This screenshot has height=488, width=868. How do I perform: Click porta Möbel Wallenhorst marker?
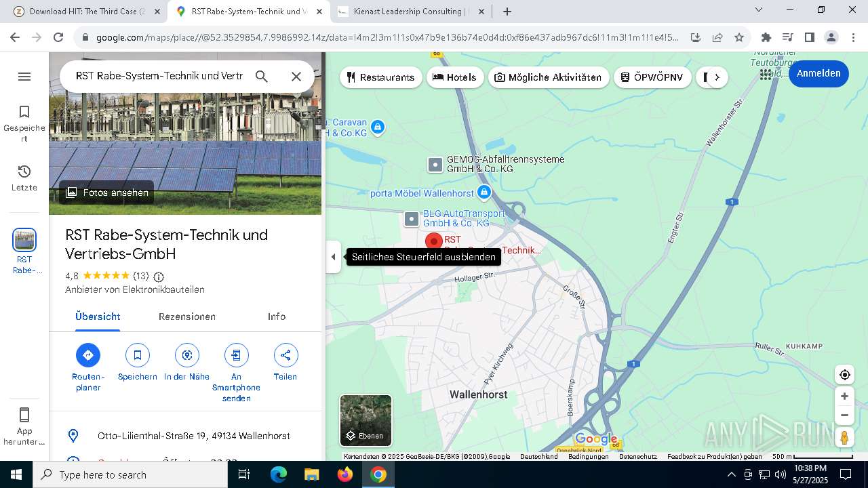click(x=484, y=193)
